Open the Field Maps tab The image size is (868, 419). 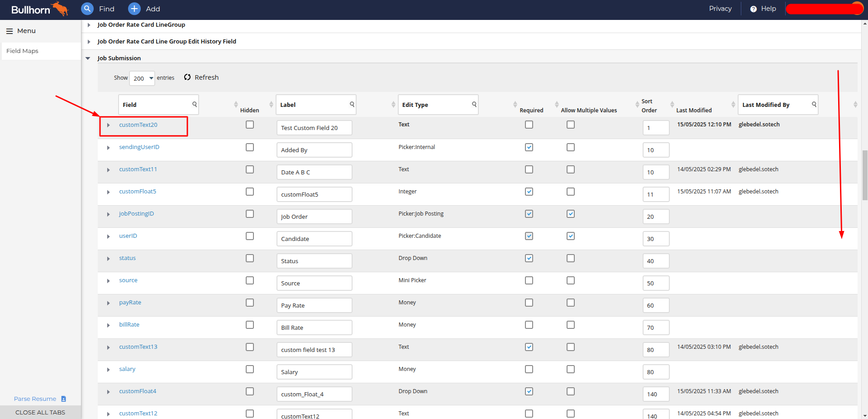click(41, 51)
